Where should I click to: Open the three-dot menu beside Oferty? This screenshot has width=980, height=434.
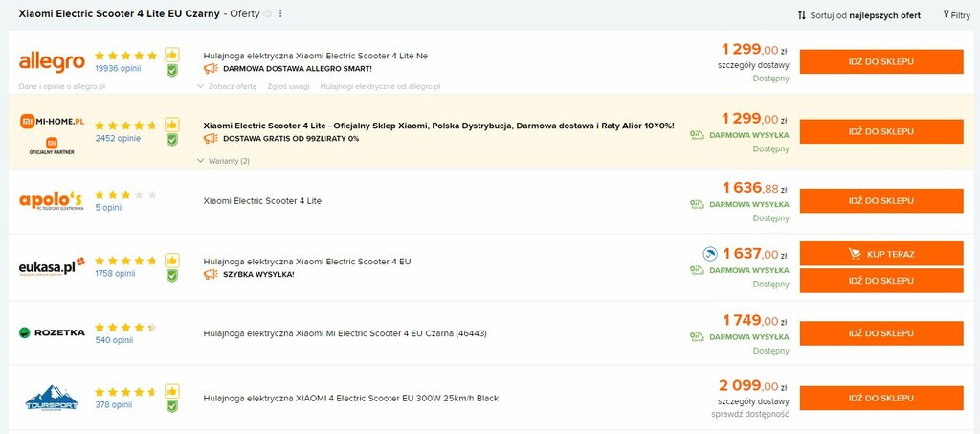point(280,13)
